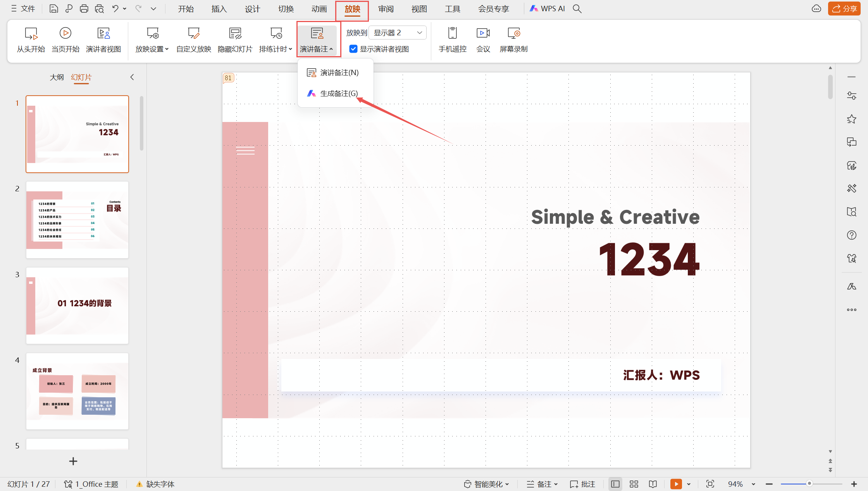Open the settings sliders icon in right sidebar

click(x=851, y=96)
